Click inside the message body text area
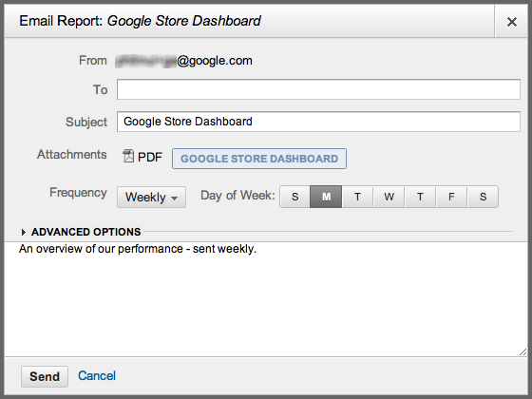The width and height of the screenshot is (532, 399). (x=266, y=299)
